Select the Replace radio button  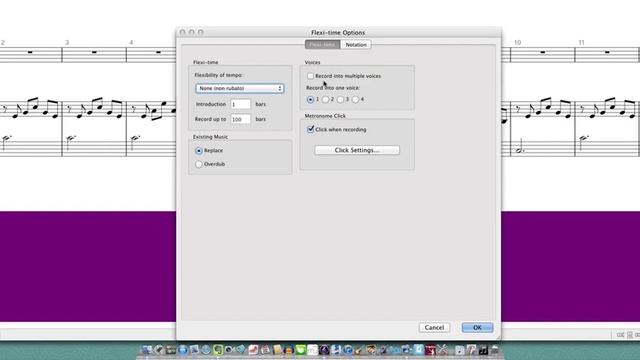[x=199, y=151]
